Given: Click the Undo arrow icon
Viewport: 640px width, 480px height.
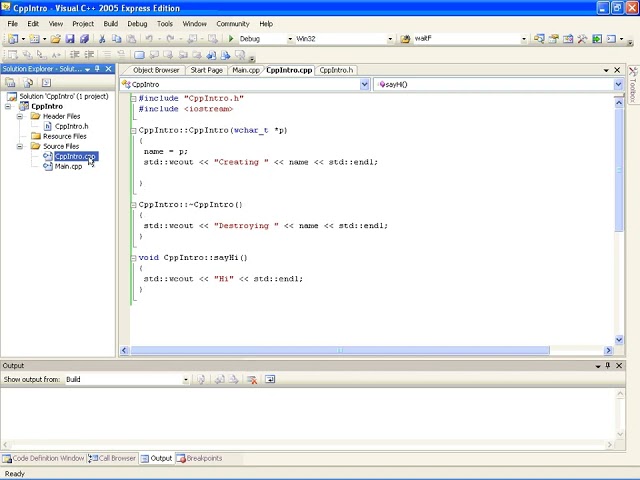Looking at the screenshot, I should 149,39.
